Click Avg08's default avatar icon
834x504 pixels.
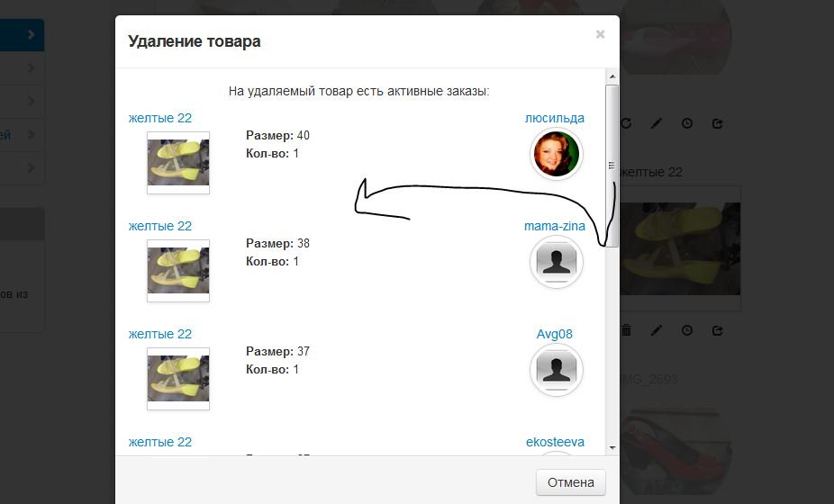557,370
